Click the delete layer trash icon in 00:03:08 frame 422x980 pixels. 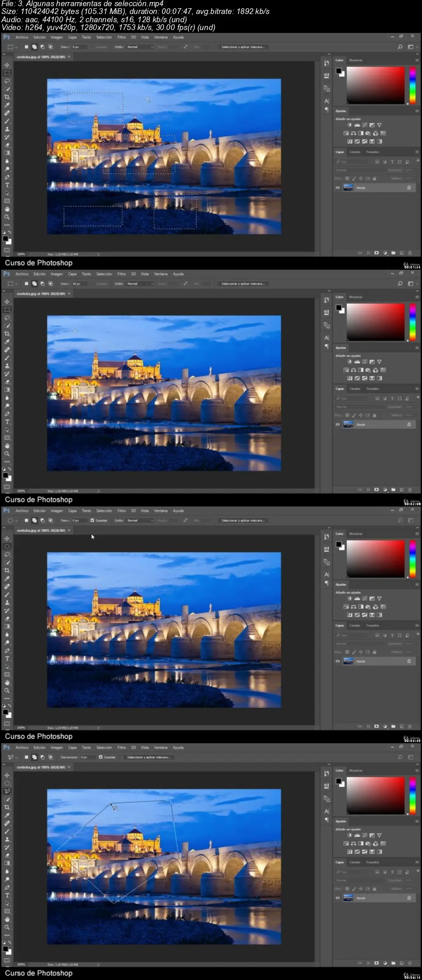(x=410, y=490)
